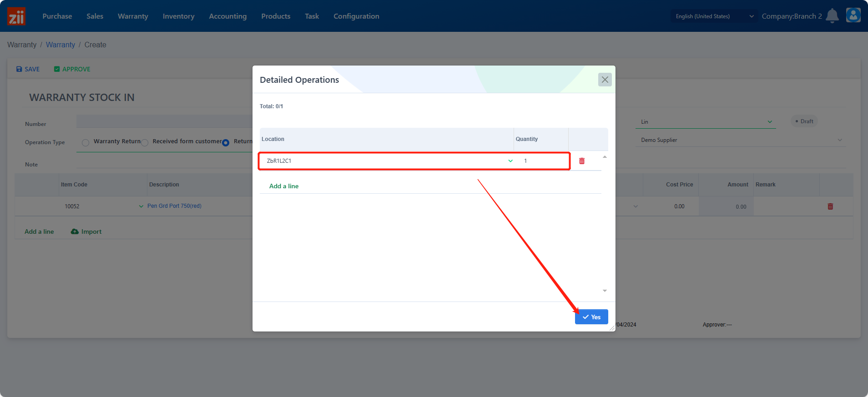The image size is (868, 397).
Task: Open the Sales menu
Action: (x=95, y=16)
